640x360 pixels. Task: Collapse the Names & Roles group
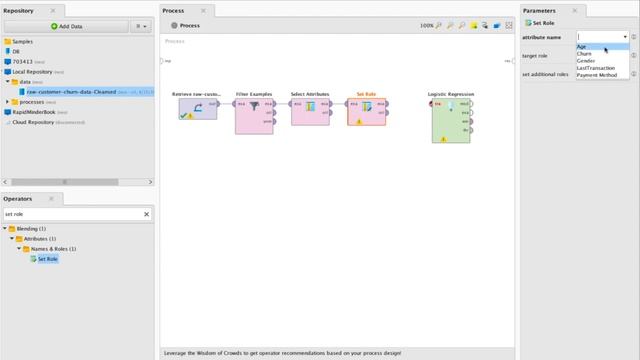point(19,249)
